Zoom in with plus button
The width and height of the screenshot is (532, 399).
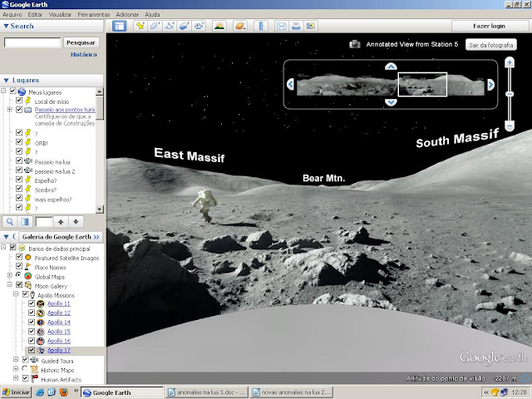tap(510, 62)
